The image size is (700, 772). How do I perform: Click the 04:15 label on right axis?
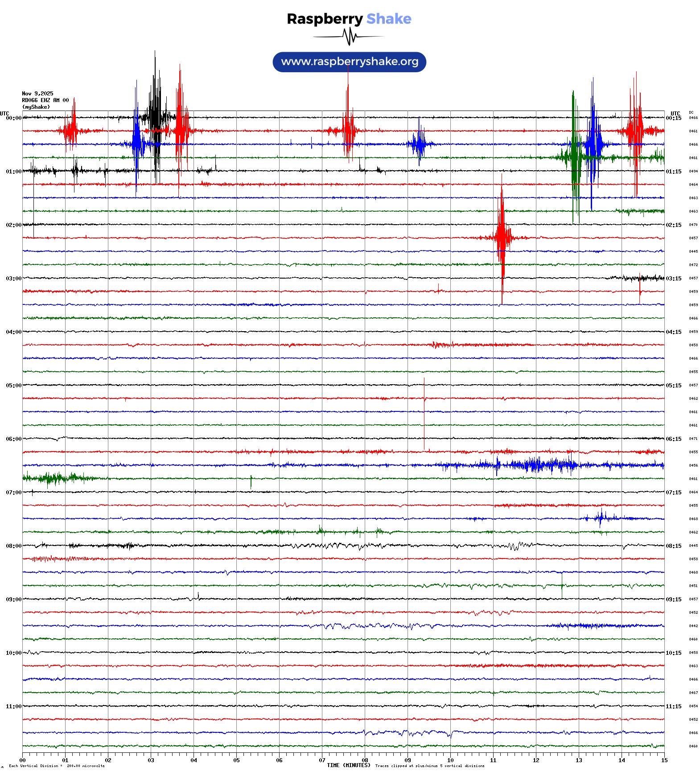[x=673, y=332]
